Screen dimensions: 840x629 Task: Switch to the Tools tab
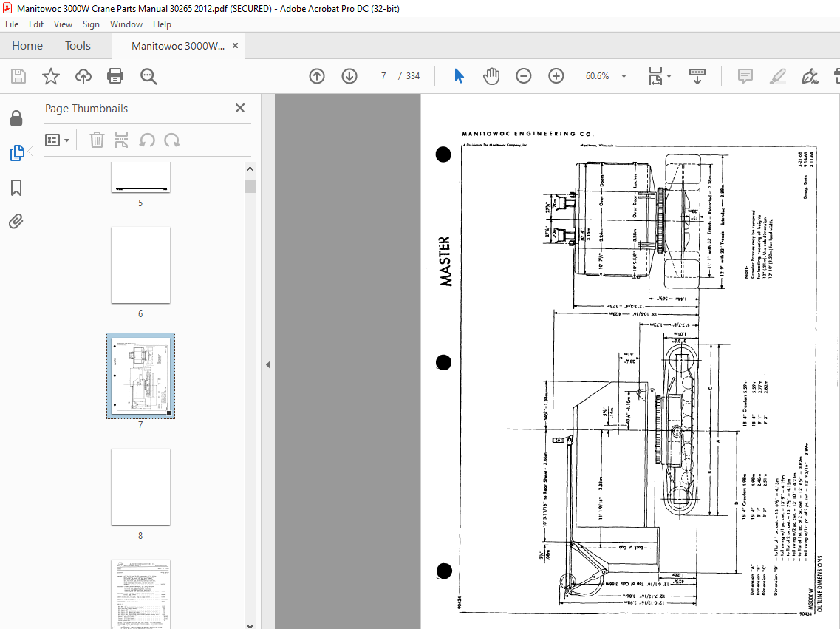(x=78, y=46)
